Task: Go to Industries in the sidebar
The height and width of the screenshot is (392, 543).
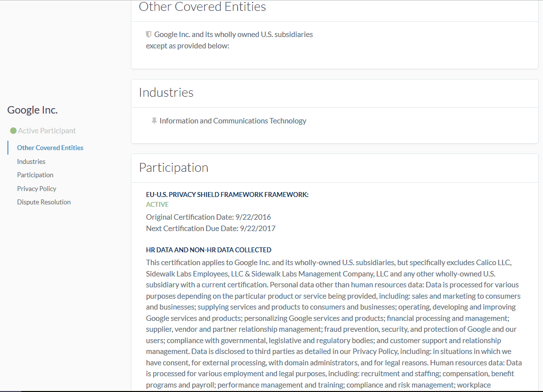Action: pyautogui.click(x=31, y=161)
